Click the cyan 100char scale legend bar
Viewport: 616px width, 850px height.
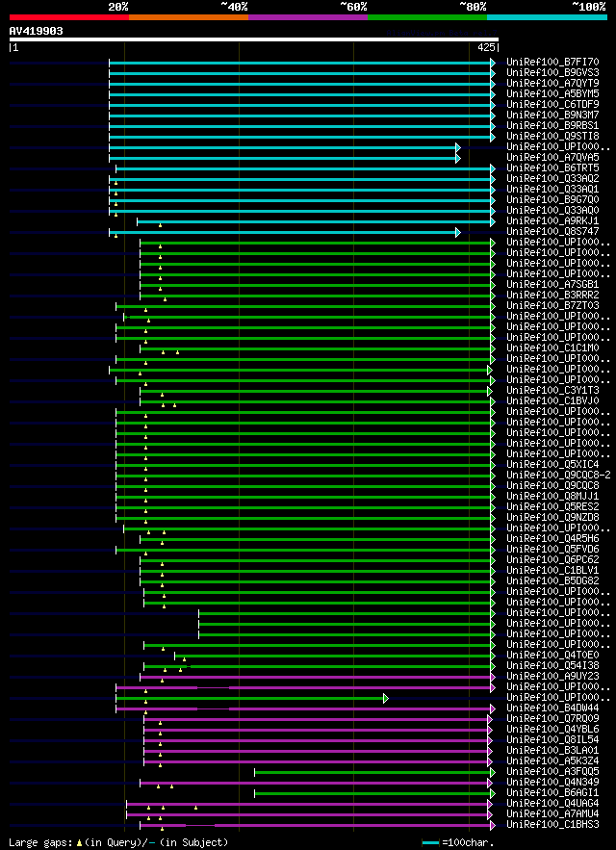tap(430, 843)
